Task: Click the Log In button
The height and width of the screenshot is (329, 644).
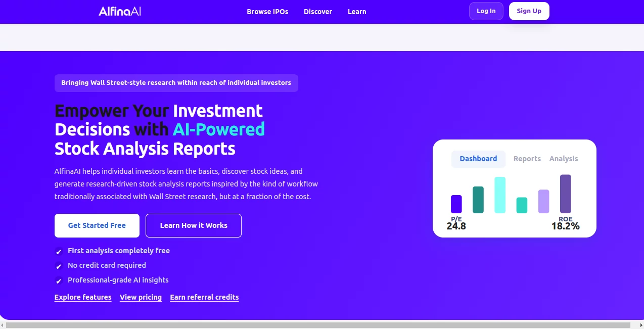Action: point(486,11)
